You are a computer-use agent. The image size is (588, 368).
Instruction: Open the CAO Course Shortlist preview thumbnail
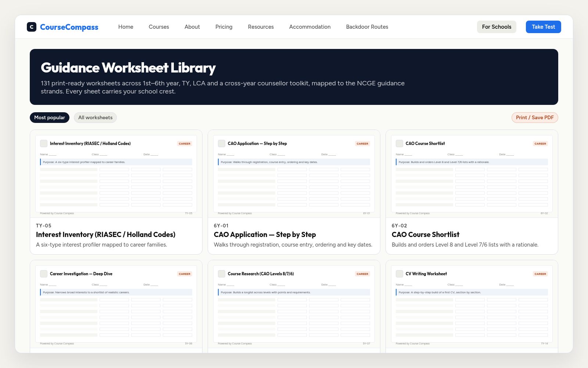472,174
